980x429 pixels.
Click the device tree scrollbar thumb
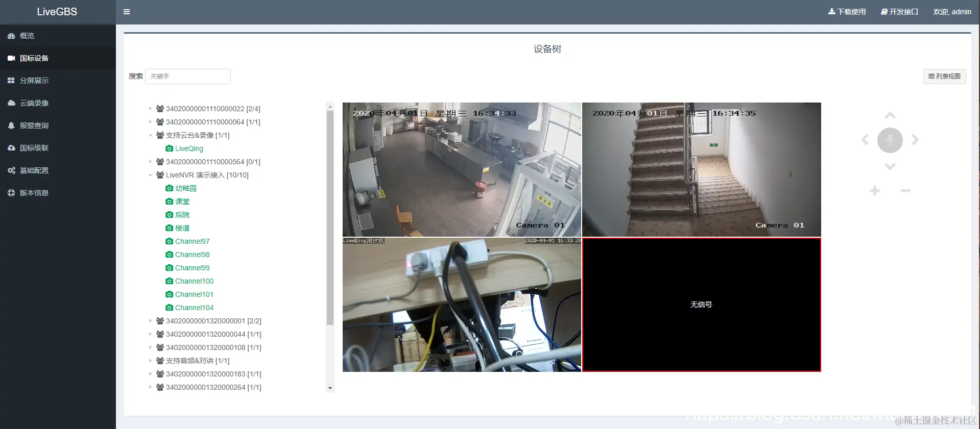coord(330,218)
